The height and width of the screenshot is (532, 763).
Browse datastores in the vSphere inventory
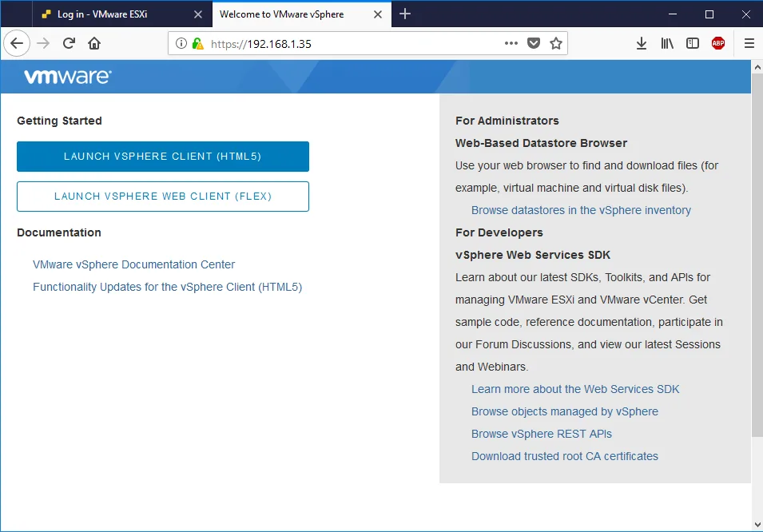pyautogui.click(x=581, y=210)
